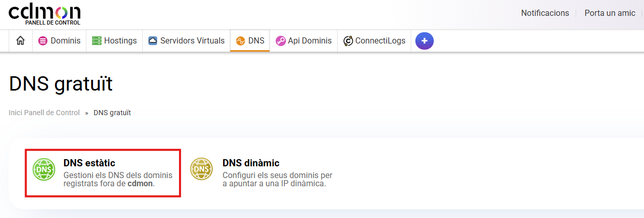
Task: Click the Porta un amic link
Action: point(610,13)
